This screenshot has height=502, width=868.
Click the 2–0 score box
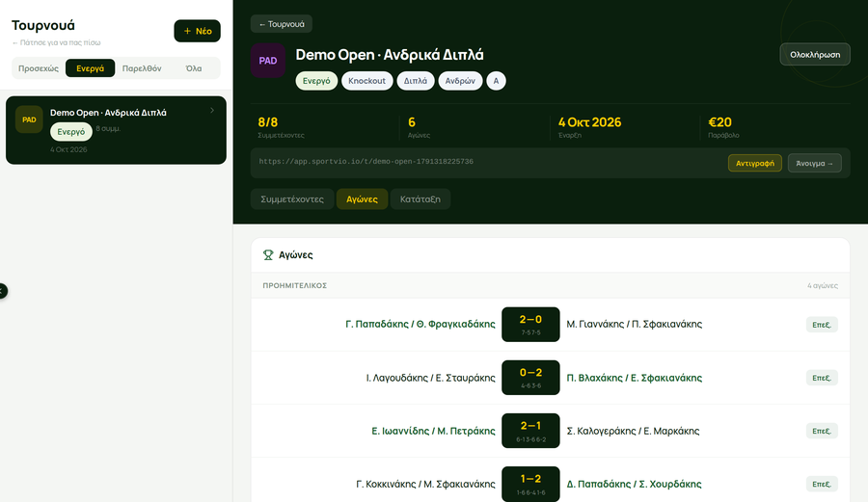click(530, 325)
